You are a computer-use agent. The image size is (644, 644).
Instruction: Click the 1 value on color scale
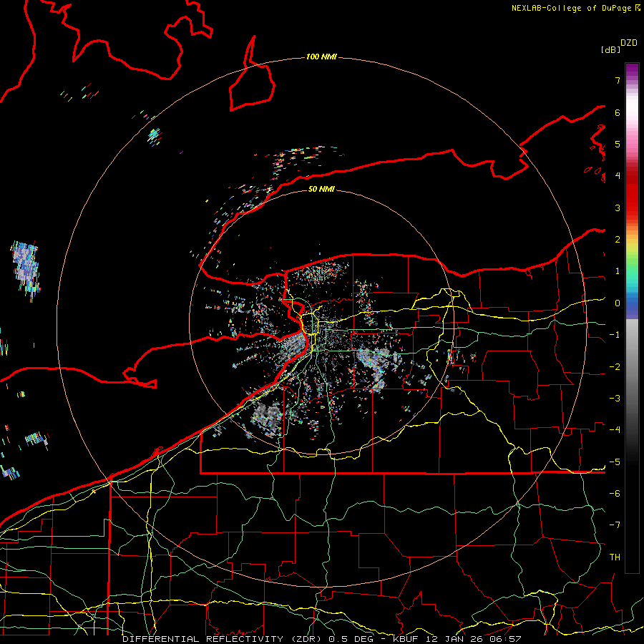pos(618,271)
